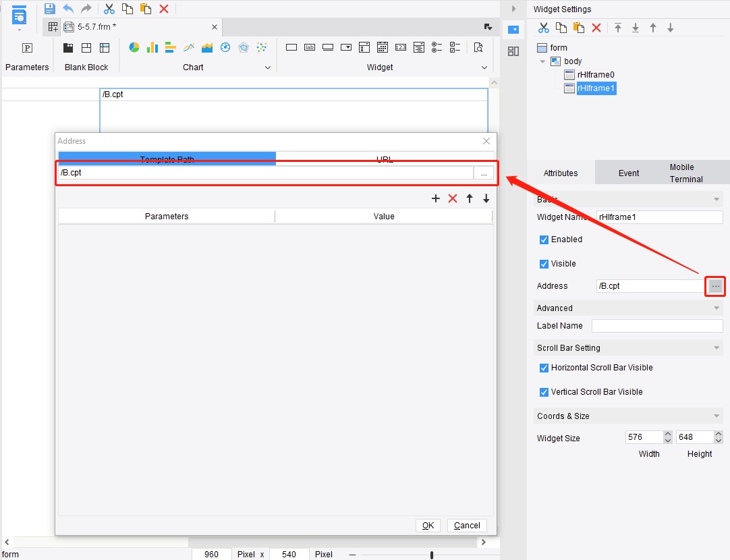
Task: Click the Undo arrow in main toolbar
Action: pyautogui.click(x=67, y=8)
